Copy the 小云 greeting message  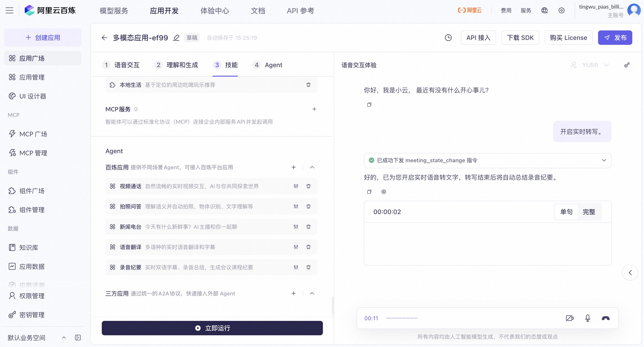[x=369, y=105]
